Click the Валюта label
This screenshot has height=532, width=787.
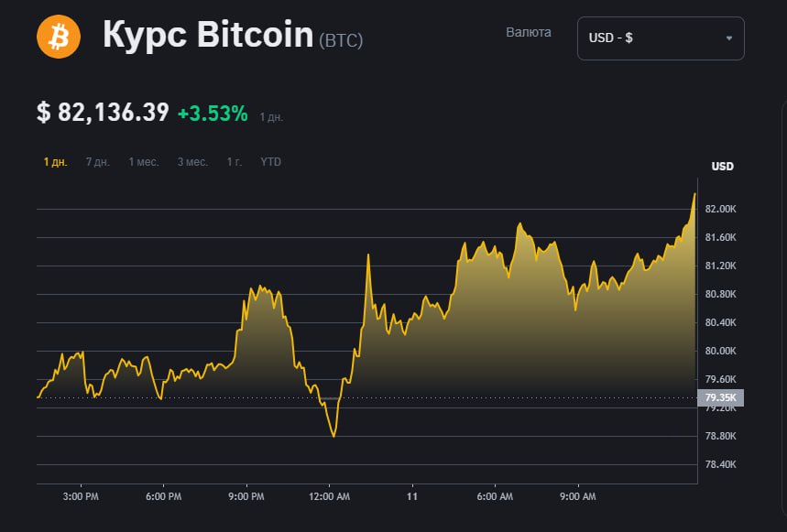[x=529, y=33]
